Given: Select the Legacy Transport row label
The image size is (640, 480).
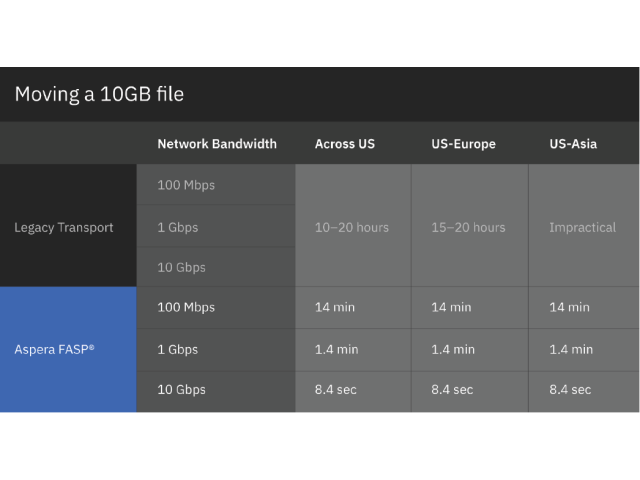Looking at the screenshot, I should 64,227.
